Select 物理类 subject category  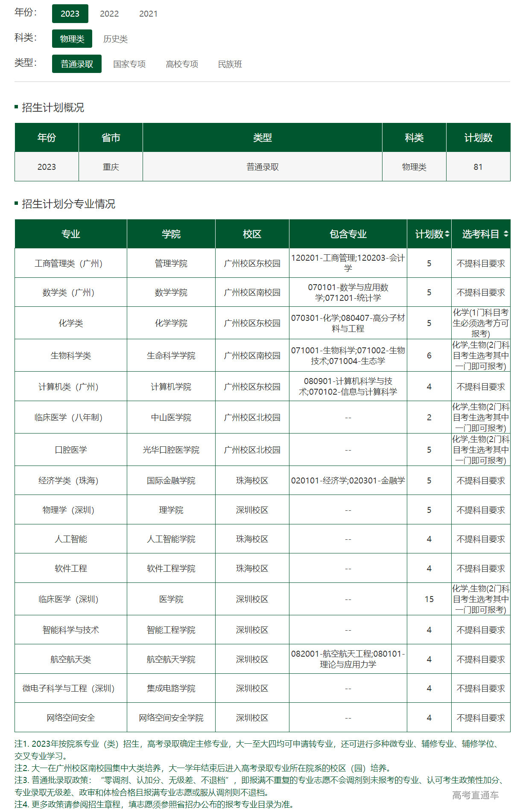point(72,39)
